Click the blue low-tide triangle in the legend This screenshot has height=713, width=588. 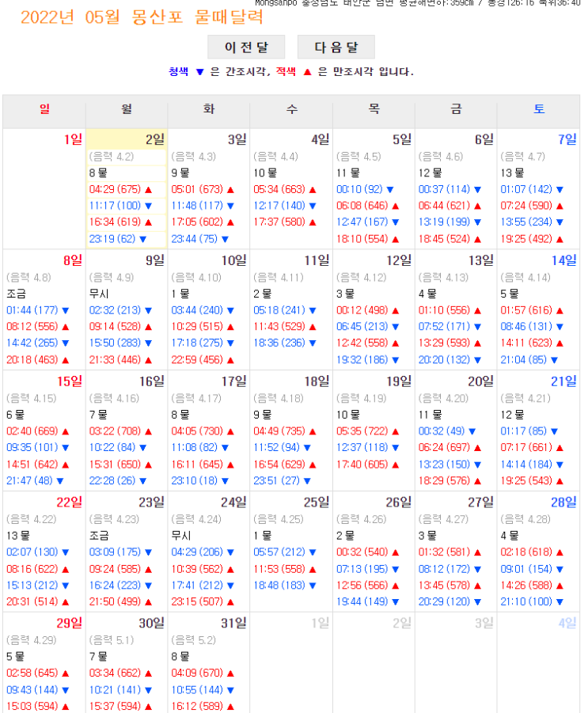point(199,72)
